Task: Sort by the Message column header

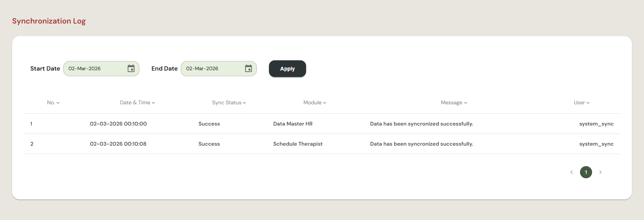Action: [x=454, y=103]
